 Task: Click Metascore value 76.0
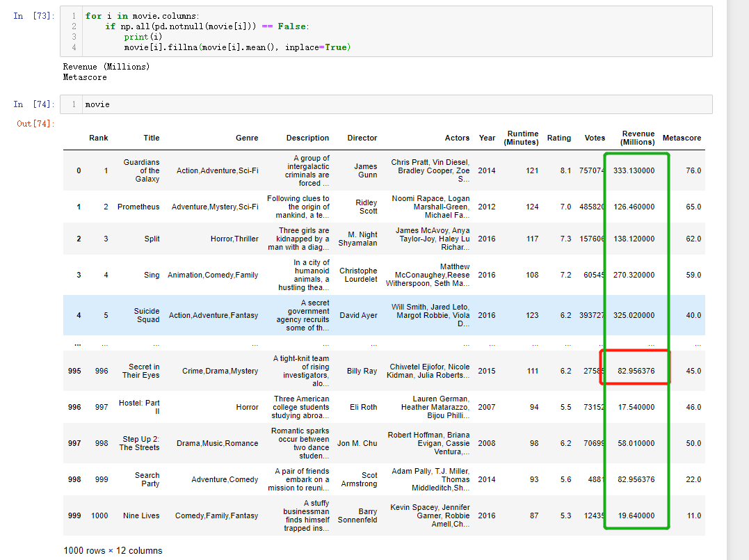pyautogui.click(x=693, y=170)
